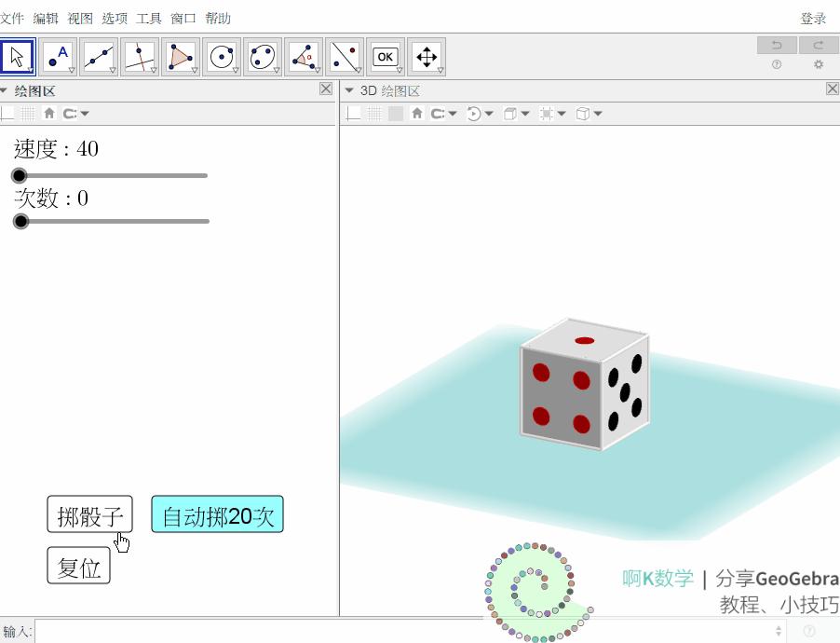840x643 pixels.
Task: Open the 选项 menu
Action: click(115, 19)
